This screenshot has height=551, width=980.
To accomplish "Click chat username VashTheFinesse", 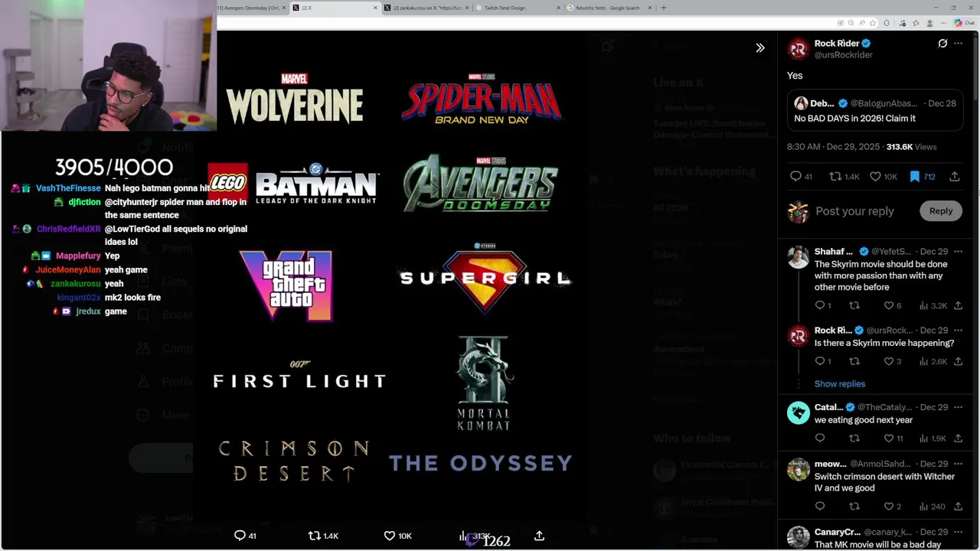I will 68,188.
